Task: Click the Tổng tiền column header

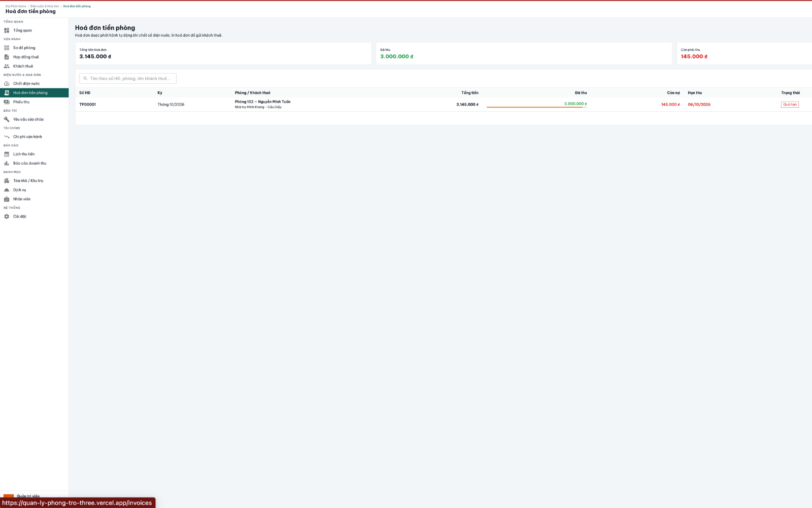Action: tap(469, 93)
